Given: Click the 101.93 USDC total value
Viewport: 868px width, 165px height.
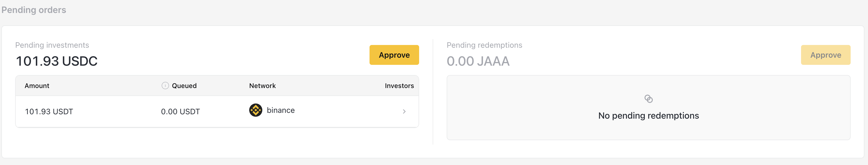Looking at the screenshot, I should (56, 62).
